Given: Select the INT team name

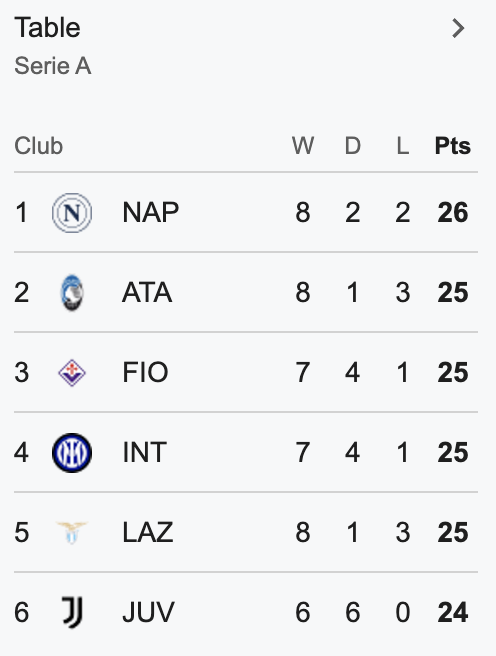Looking at the screenshot, I should coord(145,453).
